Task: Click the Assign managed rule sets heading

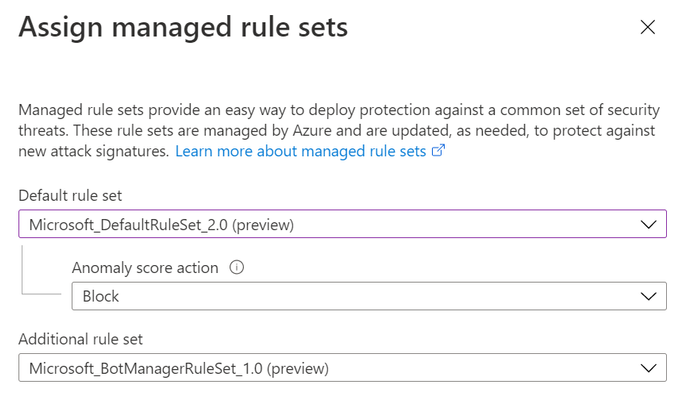Action: (x=183, y=27)
